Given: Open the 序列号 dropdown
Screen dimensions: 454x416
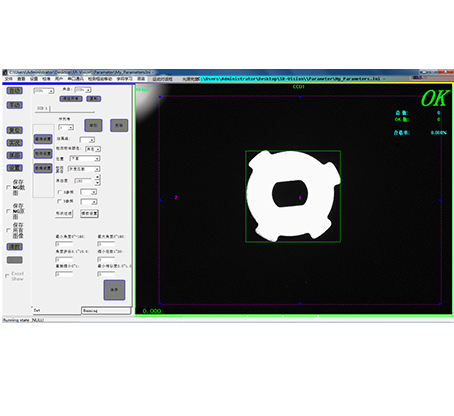Looking at the screenshot, I should point(66,127).
